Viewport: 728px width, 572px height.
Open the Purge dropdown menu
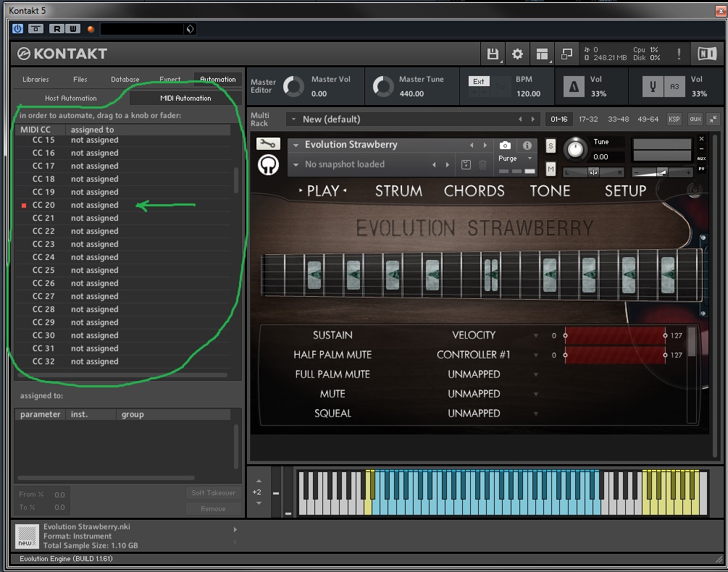(x=514, y=159)
